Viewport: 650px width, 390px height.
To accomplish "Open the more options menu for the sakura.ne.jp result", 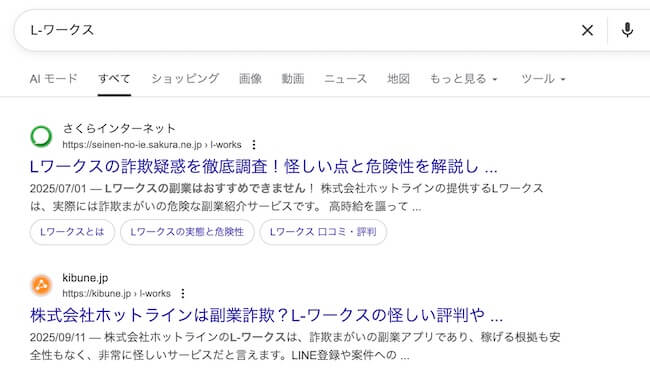I will pos(254,145).
